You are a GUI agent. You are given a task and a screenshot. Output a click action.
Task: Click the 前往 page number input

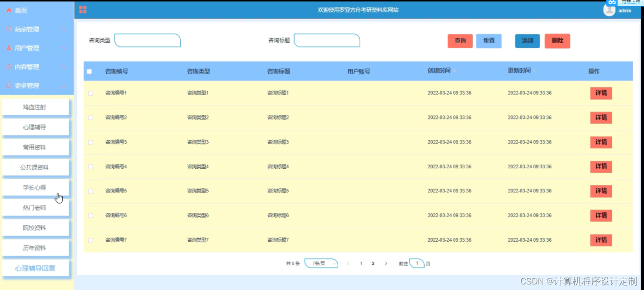(x=417, y=264)
